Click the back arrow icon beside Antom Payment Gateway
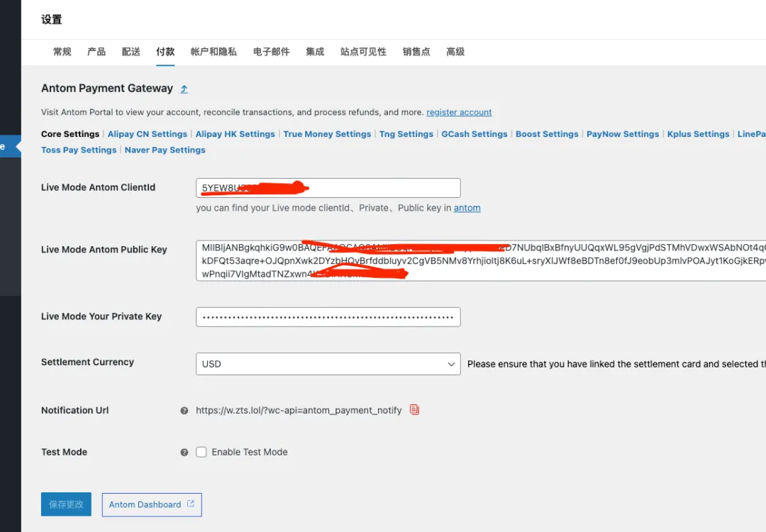Screen dimensions: 766x532 pyautogui.click(x=184, y=89)
